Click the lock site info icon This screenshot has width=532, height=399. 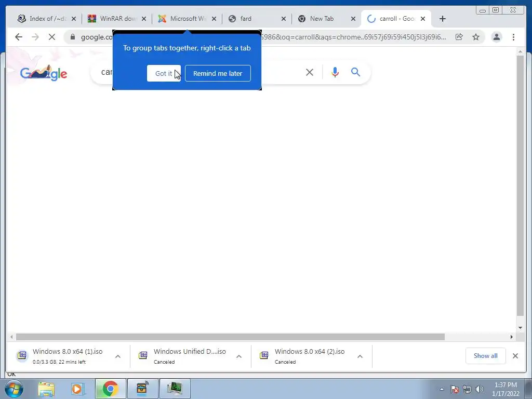coord(73,37)
